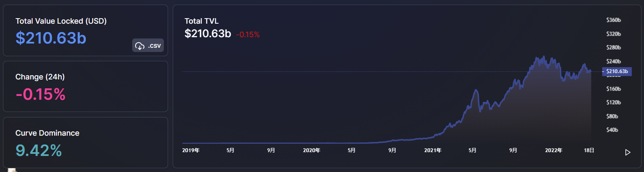Click the $280b y-axis label
Screen dimensions: 644x172
click(614, 48)
